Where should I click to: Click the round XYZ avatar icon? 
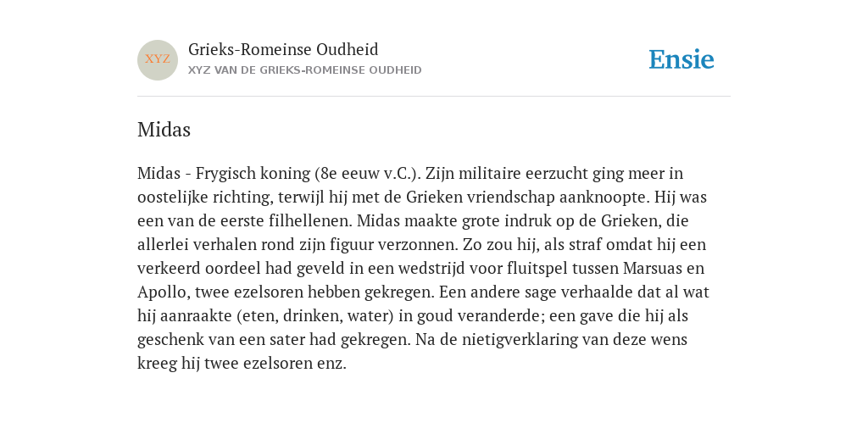(157, 60)
